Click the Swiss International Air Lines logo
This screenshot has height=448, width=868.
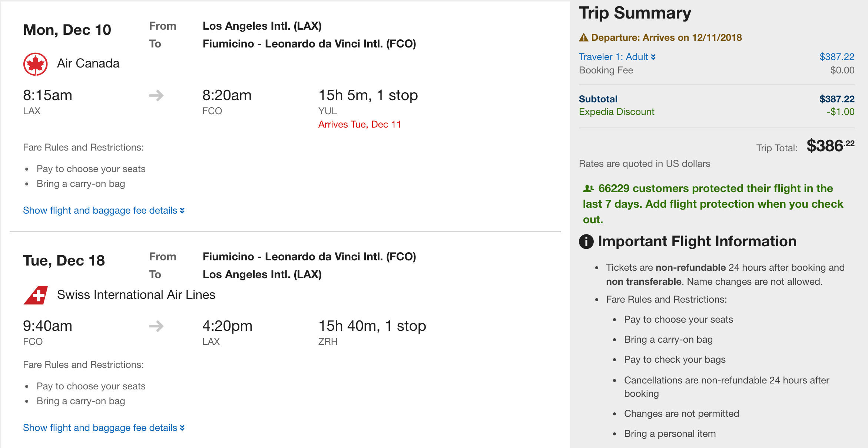tap(36, 295)
